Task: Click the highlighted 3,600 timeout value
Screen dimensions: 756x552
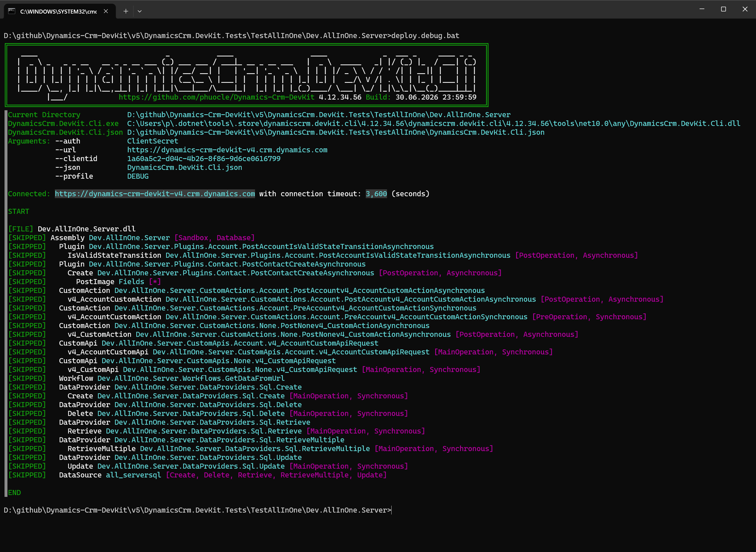Action: click(376, 194)
